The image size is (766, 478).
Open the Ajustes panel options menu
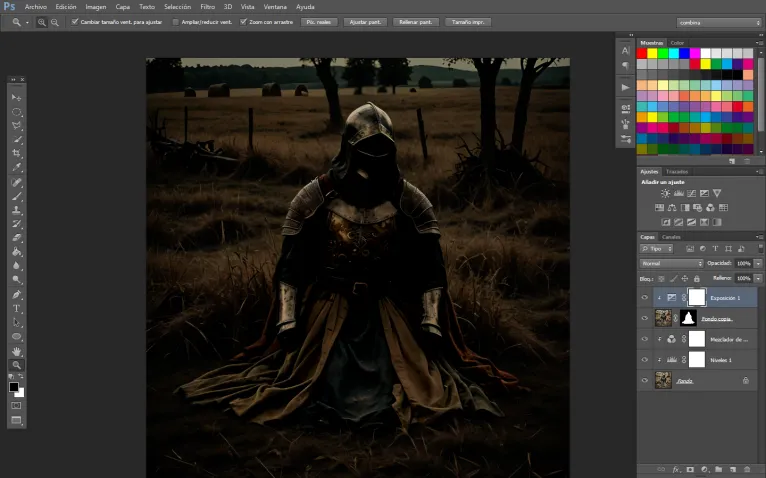[x=759, y=172]
